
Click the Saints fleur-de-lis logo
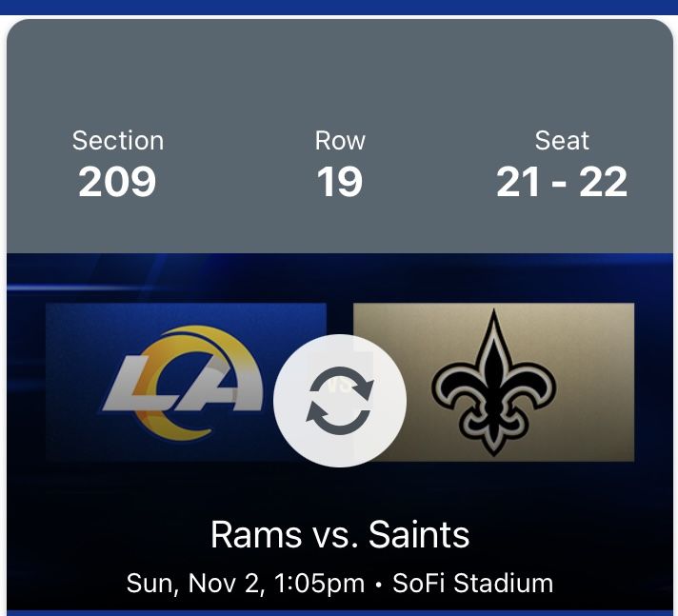point(493,380)
